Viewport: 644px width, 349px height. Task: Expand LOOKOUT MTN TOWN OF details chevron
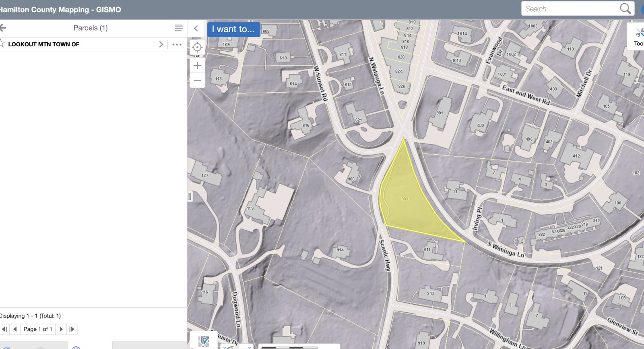click(161, 44)
